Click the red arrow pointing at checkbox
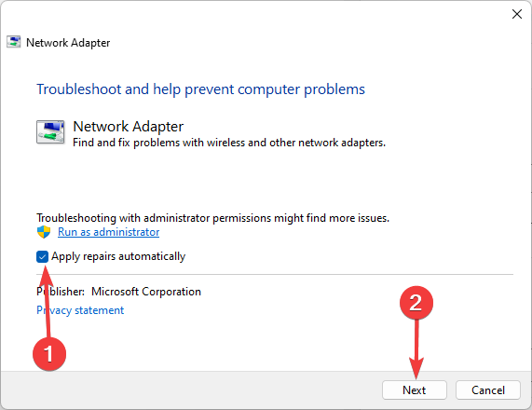This screenshot has width=532, height=410. pos(47,302)
